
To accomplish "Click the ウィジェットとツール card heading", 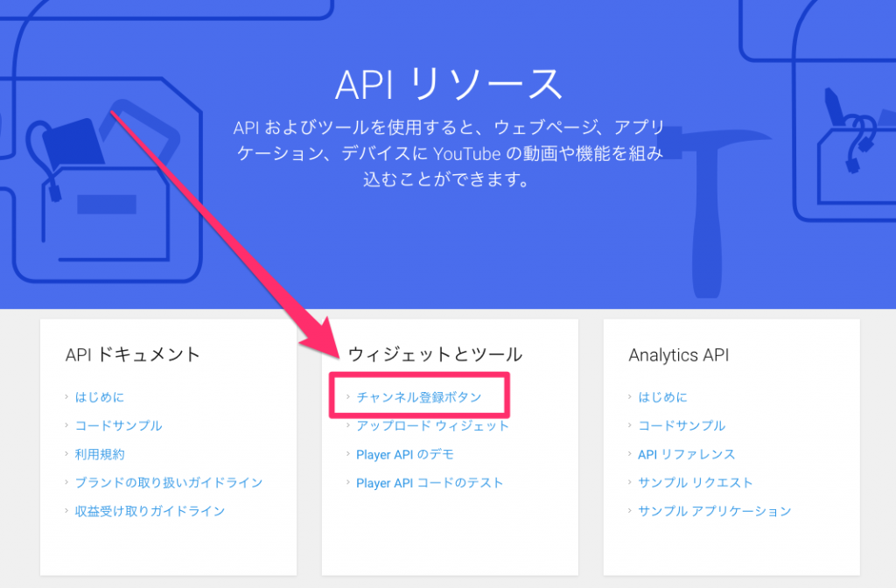I will [x=435, y=355].
